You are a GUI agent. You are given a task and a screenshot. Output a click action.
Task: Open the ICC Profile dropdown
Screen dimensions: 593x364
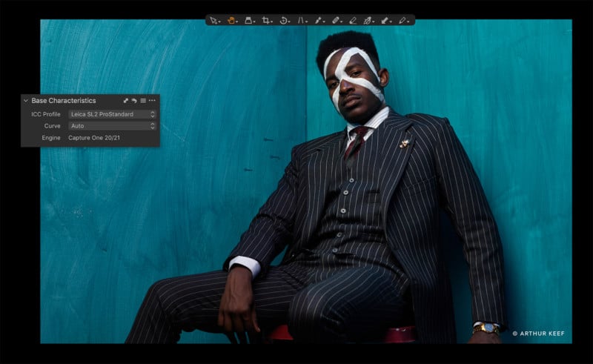[112, 114]
